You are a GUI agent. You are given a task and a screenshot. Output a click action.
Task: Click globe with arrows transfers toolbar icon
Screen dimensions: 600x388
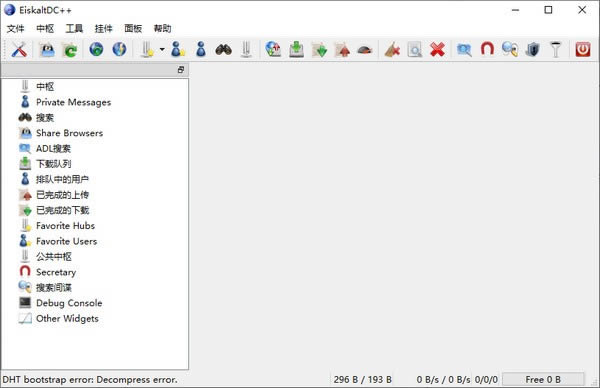pos(274,50)
